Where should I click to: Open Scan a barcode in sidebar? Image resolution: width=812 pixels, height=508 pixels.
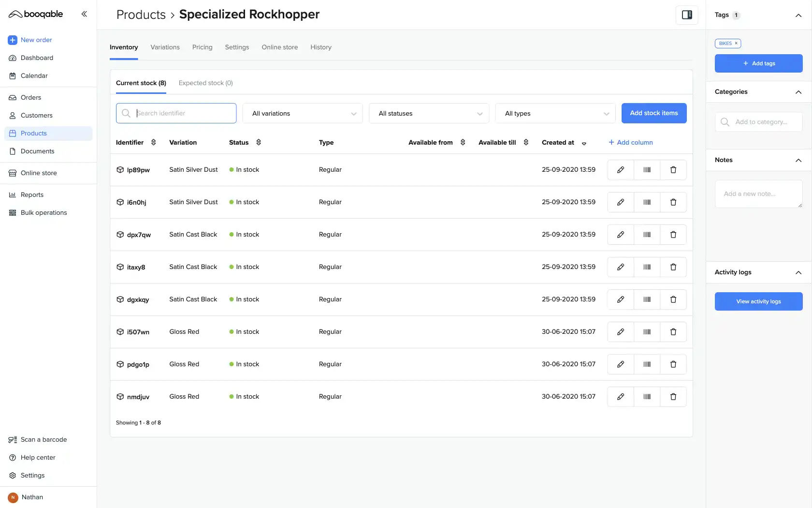tap(43, 439)
